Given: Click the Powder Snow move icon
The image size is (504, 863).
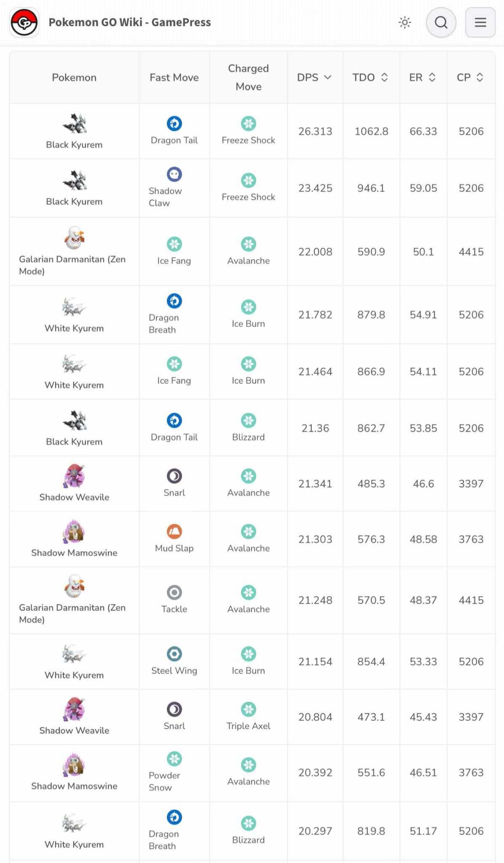Looking at the screenshot, I should click(x=174, y=759).
